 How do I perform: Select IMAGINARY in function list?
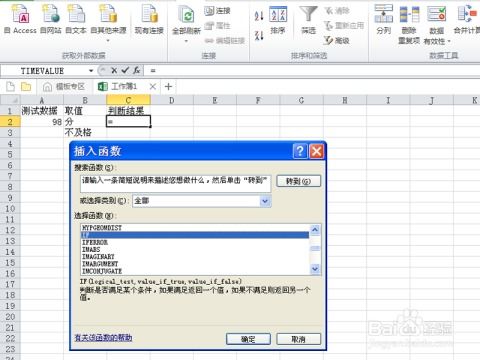pos(195,257)
